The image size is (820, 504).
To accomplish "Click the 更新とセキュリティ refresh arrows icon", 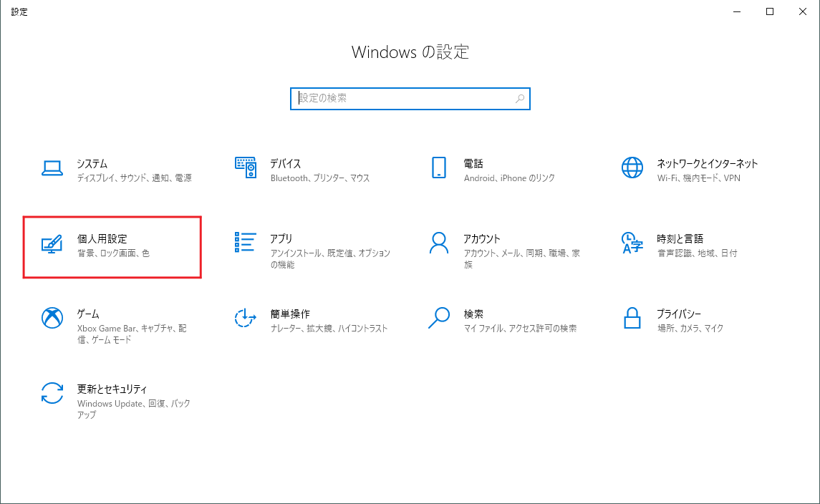I will pyautogui.click(x=52, y=393).
